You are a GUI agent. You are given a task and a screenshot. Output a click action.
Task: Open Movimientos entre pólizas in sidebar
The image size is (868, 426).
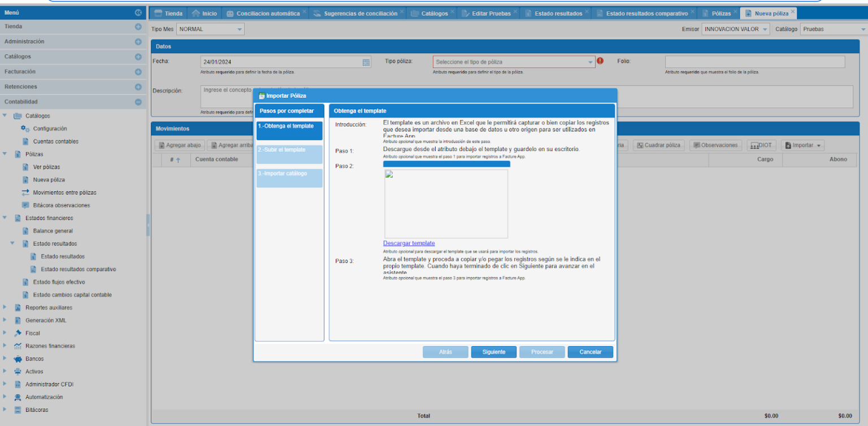pos(64,193)
